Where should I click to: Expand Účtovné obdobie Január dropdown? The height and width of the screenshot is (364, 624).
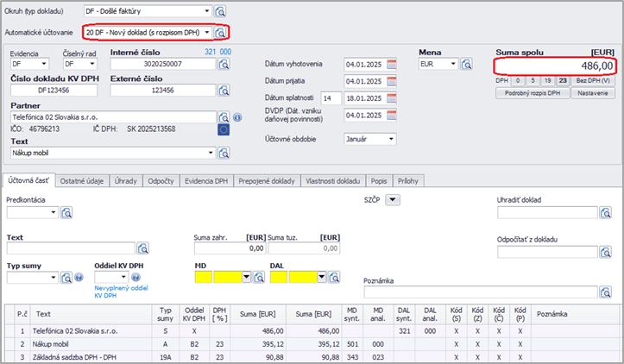[391, 139]
